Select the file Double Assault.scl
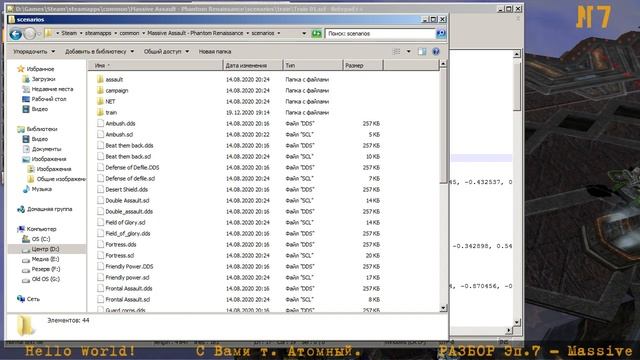This screenshot has height=360, width=640. (127, 200)
